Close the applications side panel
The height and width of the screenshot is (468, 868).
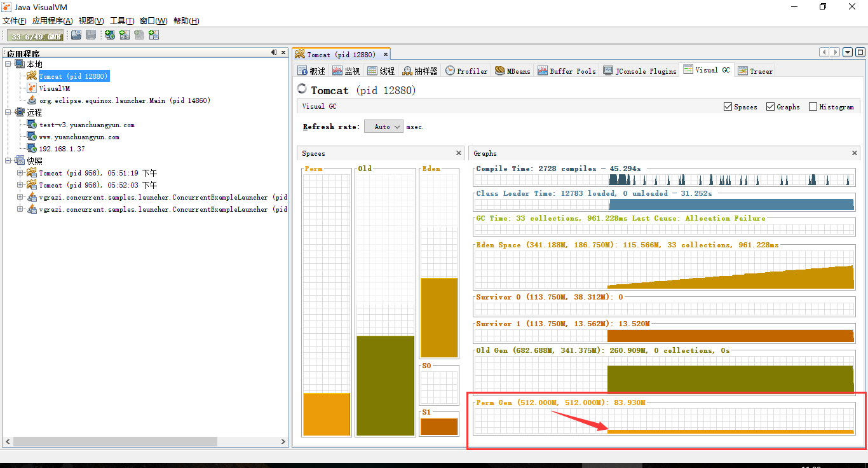[283, 53]
